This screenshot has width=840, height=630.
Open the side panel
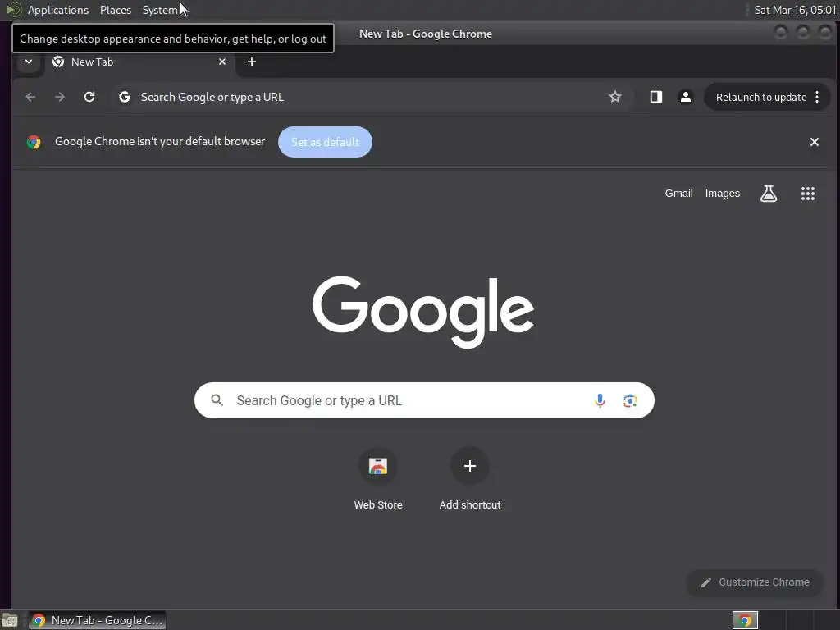(x=655, y=97)
